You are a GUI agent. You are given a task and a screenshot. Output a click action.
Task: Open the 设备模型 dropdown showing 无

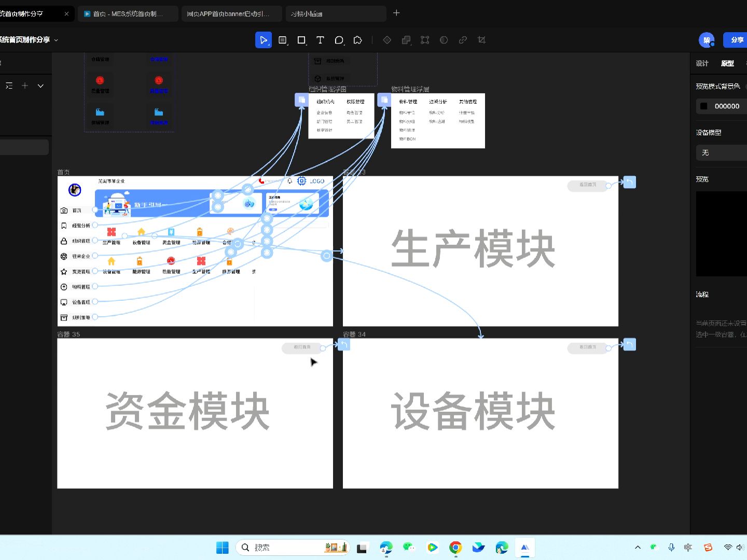721,152
